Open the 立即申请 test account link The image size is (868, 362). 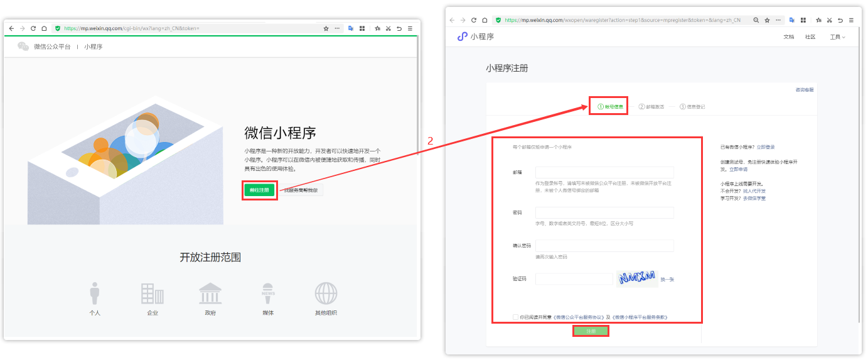point(738,170)
